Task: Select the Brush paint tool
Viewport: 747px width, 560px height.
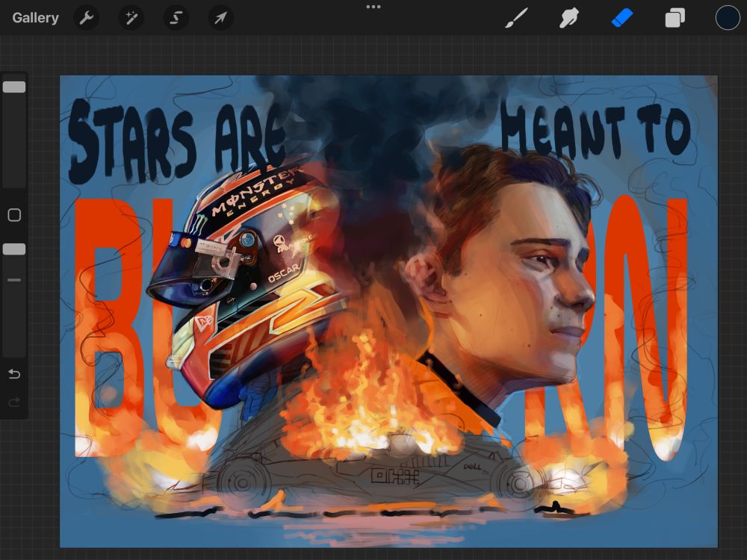Action: click(516, 18)
